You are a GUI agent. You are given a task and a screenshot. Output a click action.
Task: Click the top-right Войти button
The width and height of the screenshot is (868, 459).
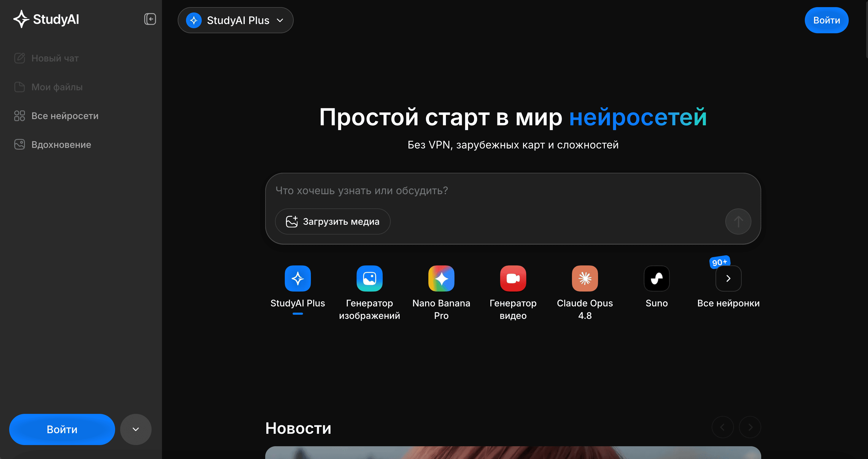[826, 20]
